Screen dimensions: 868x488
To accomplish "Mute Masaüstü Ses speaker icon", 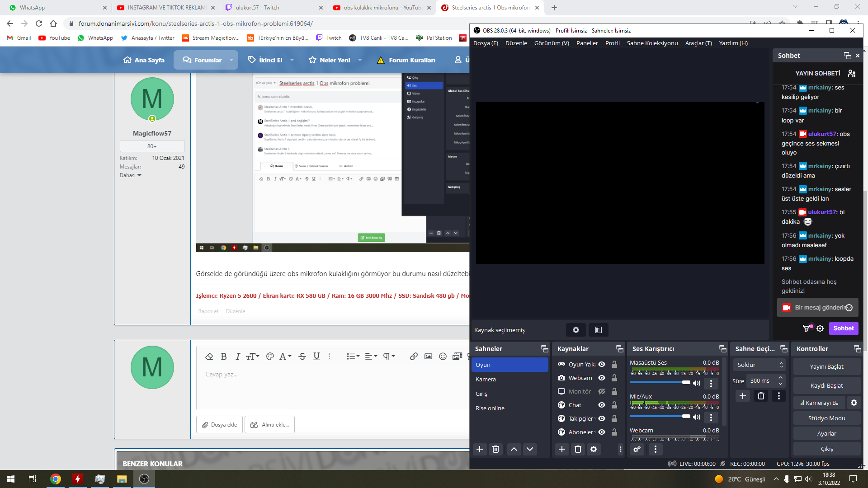I will click(697, 383).
